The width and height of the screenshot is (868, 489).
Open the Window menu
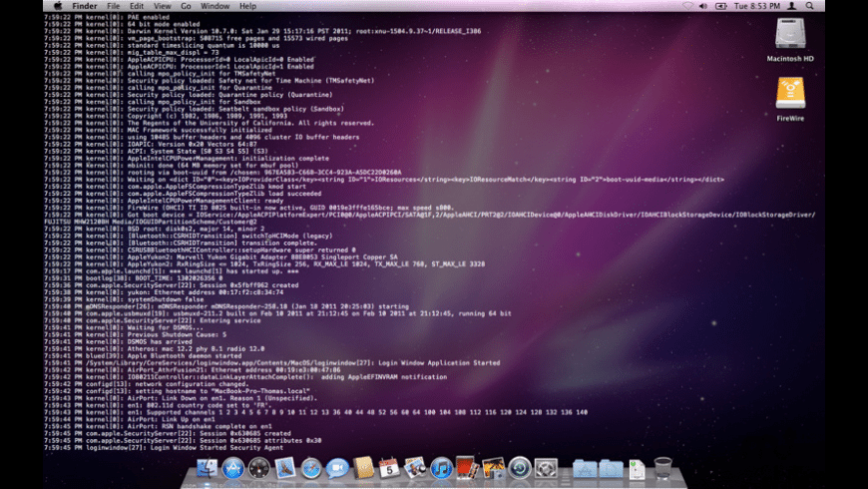215,6
